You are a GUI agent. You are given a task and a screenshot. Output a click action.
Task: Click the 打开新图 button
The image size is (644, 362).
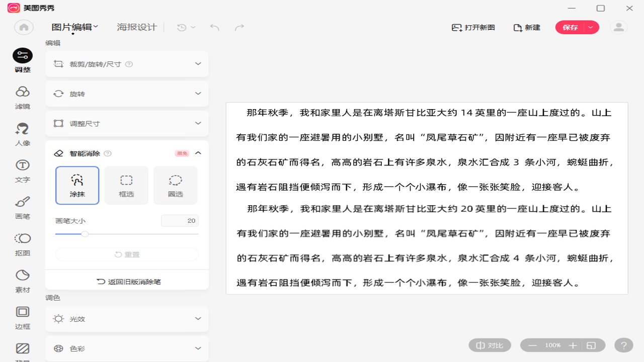[x=473, y=27]
